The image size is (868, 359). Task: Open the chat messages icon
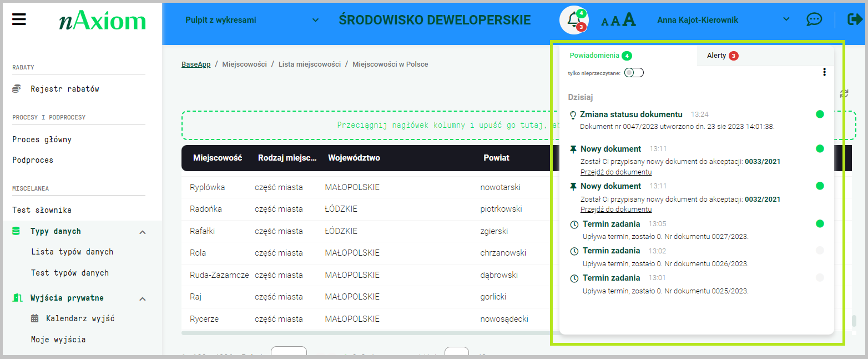pos(814,19)
